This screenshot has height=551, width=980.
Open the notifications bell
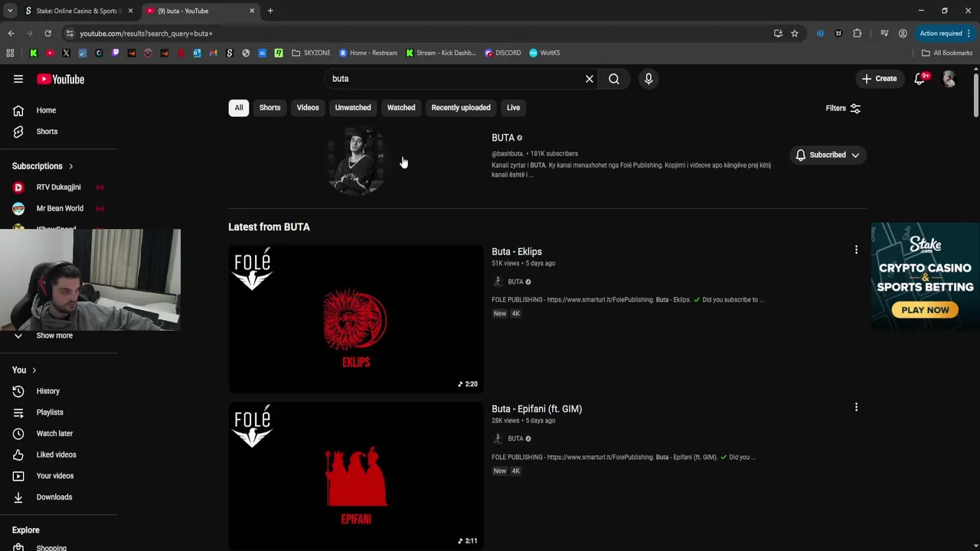pos(920,79)
